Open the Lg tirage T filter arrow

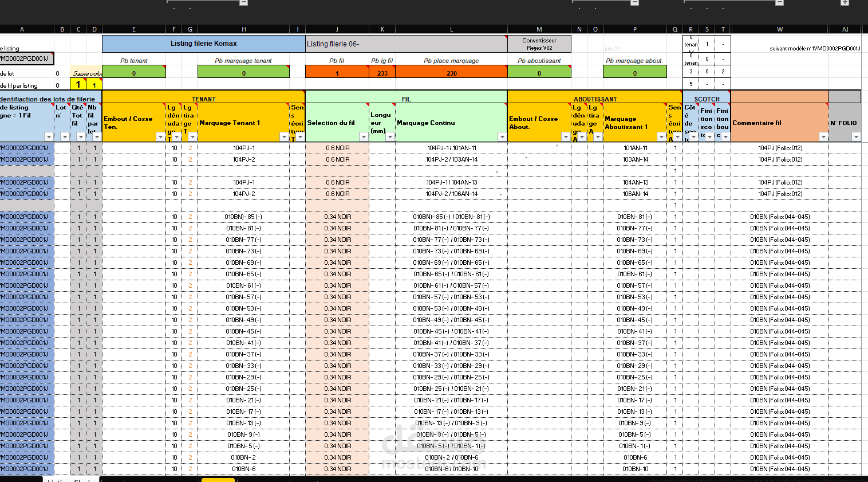[192, 136]
